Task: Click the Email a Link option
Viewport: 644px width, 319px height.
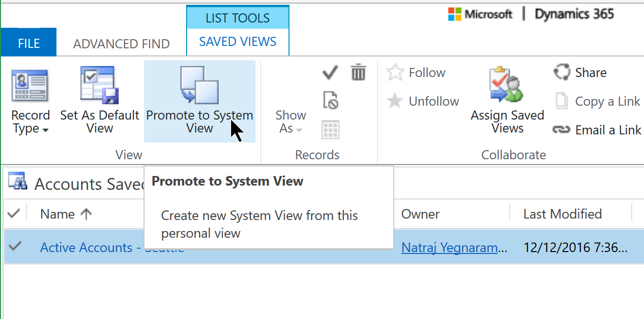Action: (x=597, y=130)
